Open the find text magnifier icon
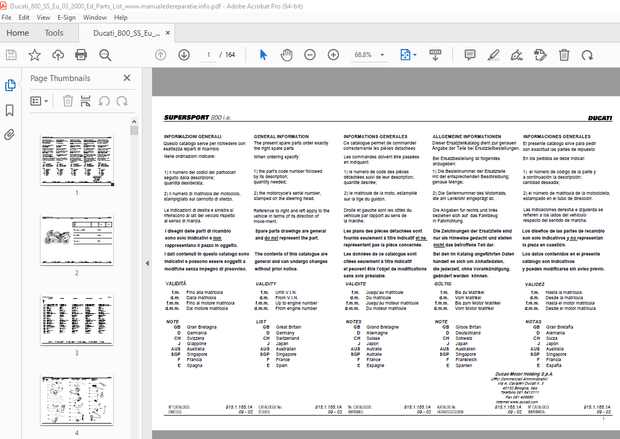 (105, 55)
